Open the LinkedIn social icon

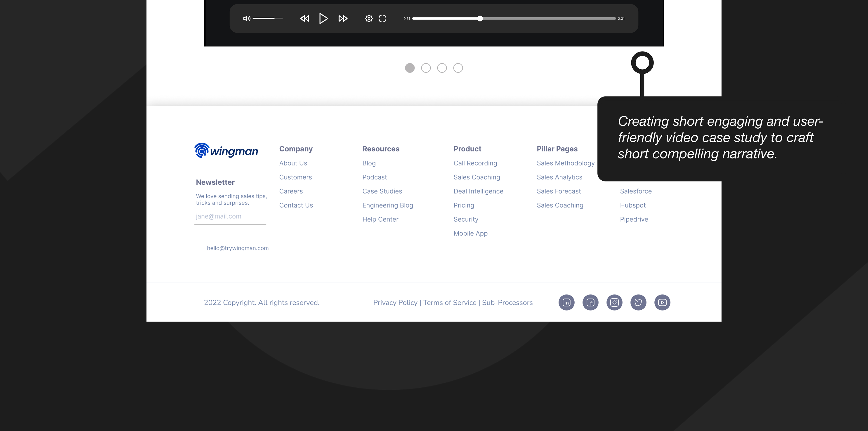566,303
